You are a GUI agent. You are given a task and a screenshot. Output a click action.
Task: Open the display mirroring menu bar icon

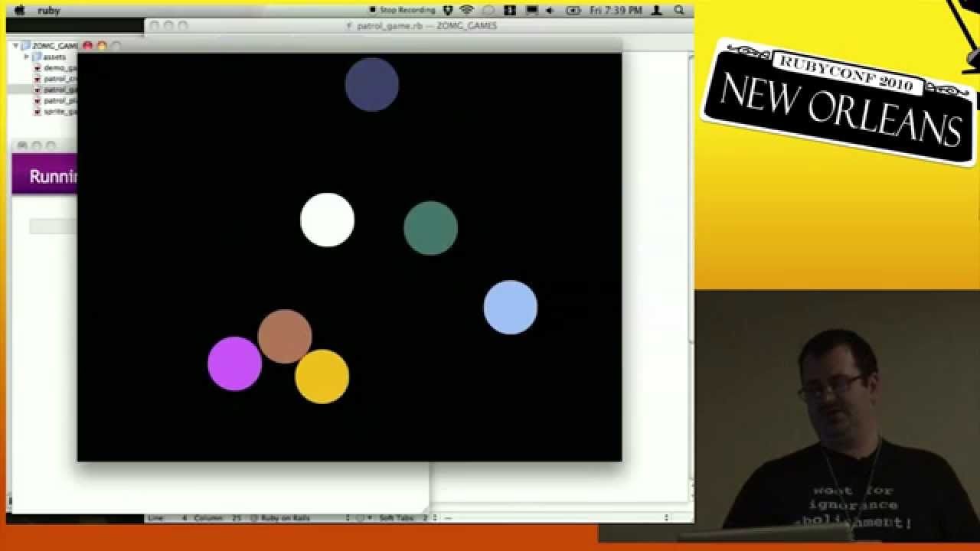(x=531, y=10)
